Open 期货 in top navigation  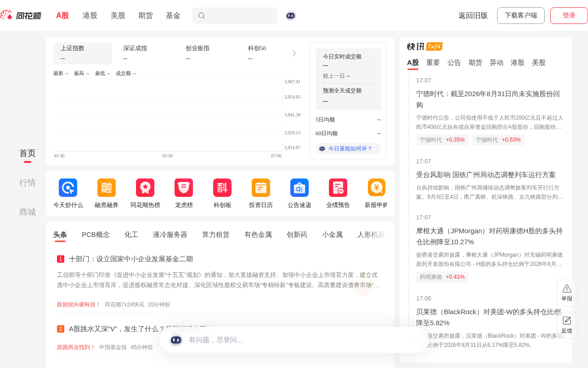pos(146,16)
